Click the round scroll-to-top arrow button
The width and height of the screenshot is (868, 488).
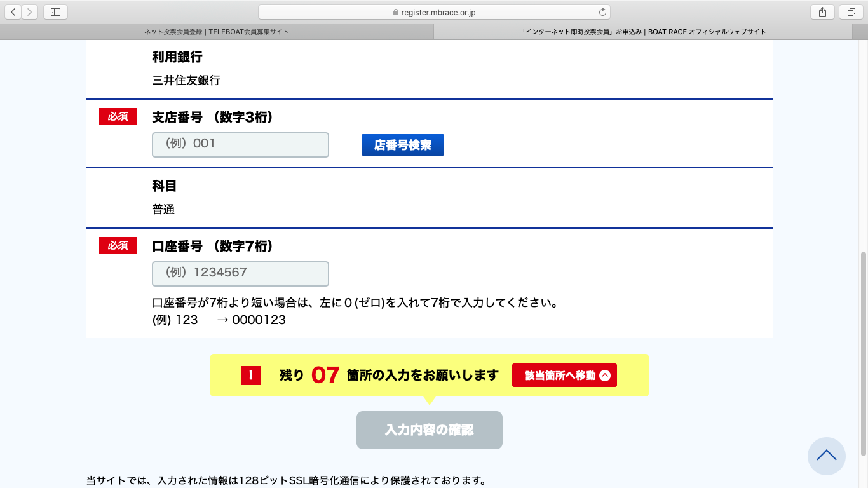826,456
